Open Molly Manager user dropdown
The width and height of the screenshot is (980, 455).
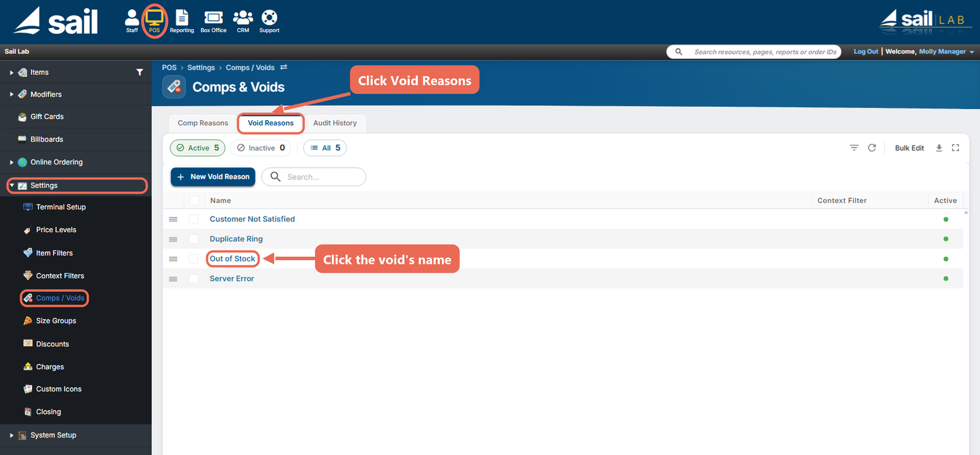(946, 52)
